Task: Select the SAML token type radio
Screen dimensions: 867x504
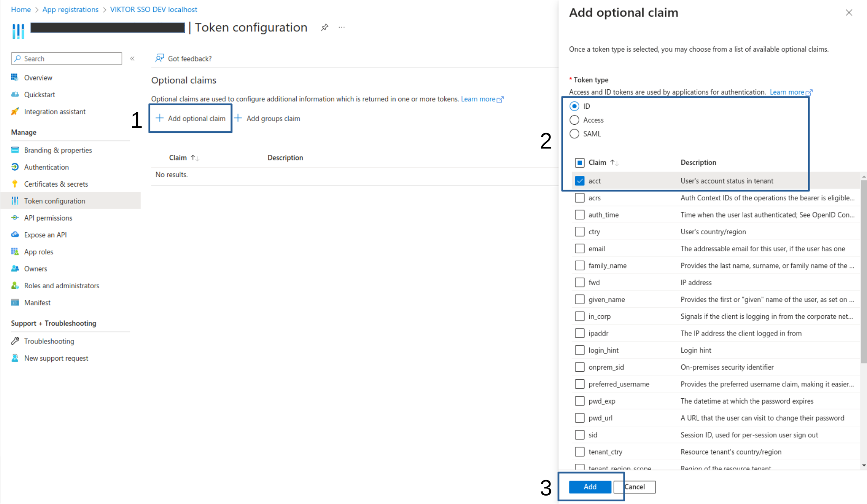Action: (574, 134)
